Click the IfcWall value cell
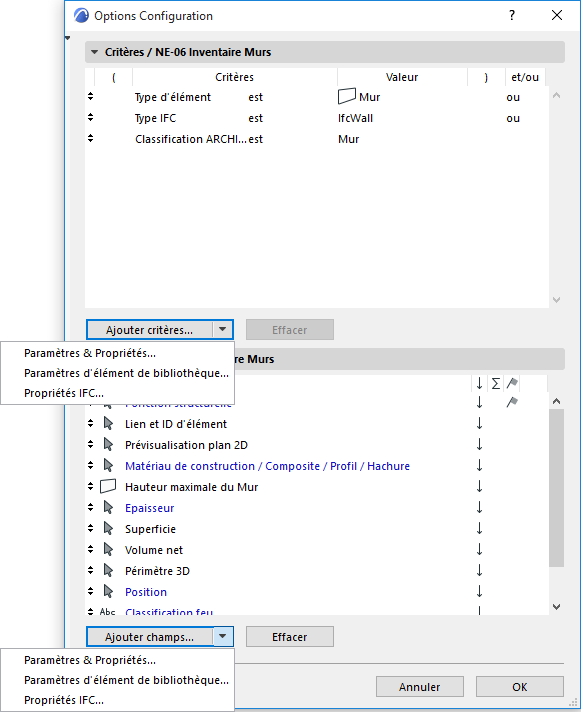The width and height of the screenshot is (581, 712). click(x=355, y=118)
